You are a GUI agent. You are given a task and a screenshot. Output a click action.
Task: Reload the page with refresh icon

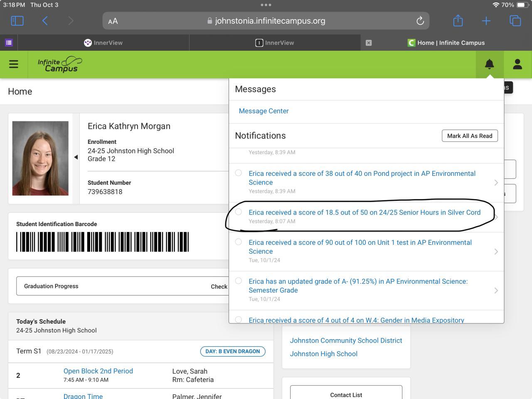420,21
